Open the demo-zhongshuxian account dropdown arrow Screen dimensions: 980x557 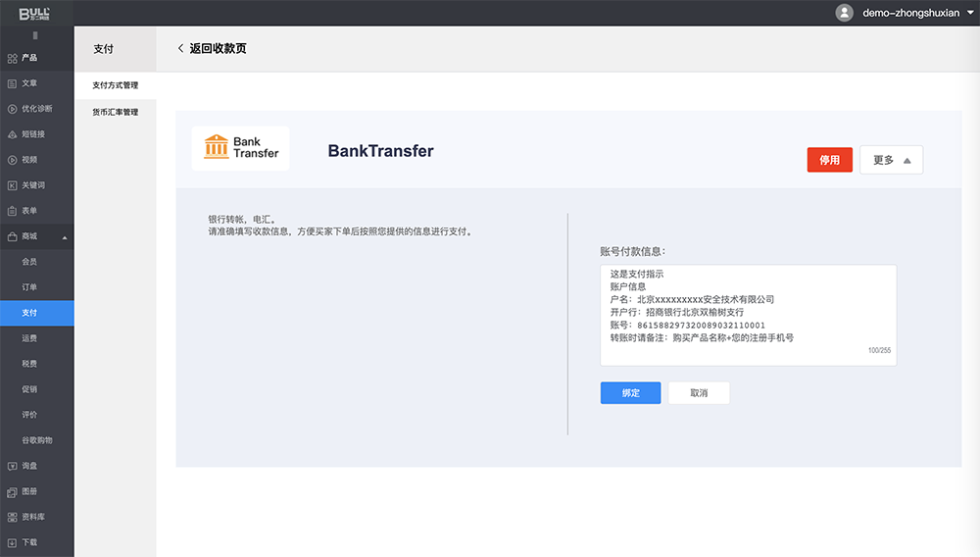pyautogui.click(x=969, y=13)
